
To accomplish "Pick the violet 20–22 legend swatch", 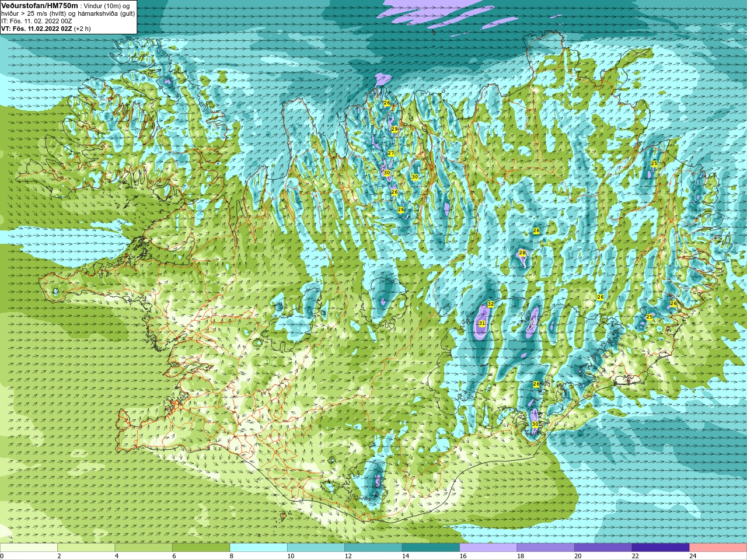I will tap(603, 548).
